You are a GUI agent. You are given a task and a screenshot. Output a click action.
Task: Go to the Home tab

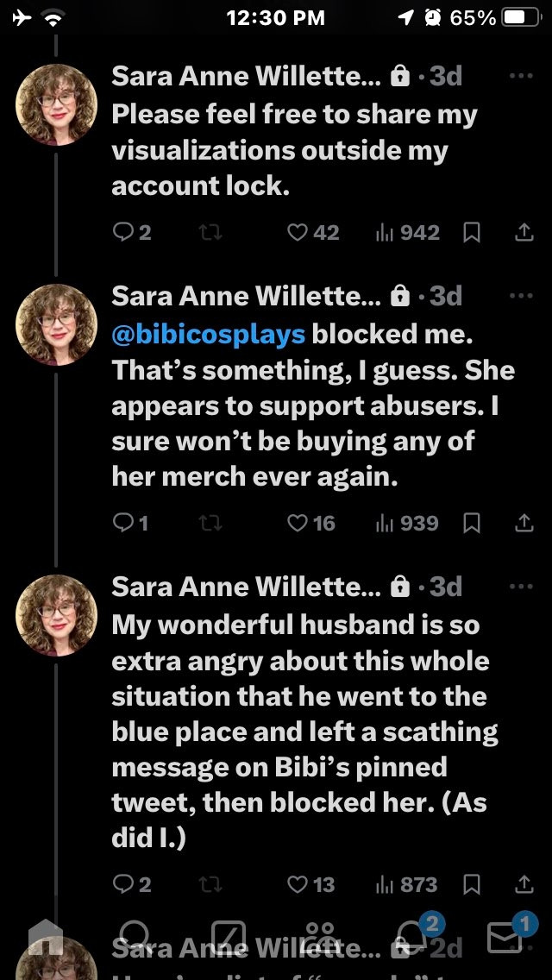pyautogui.click(x=46, y=938)
